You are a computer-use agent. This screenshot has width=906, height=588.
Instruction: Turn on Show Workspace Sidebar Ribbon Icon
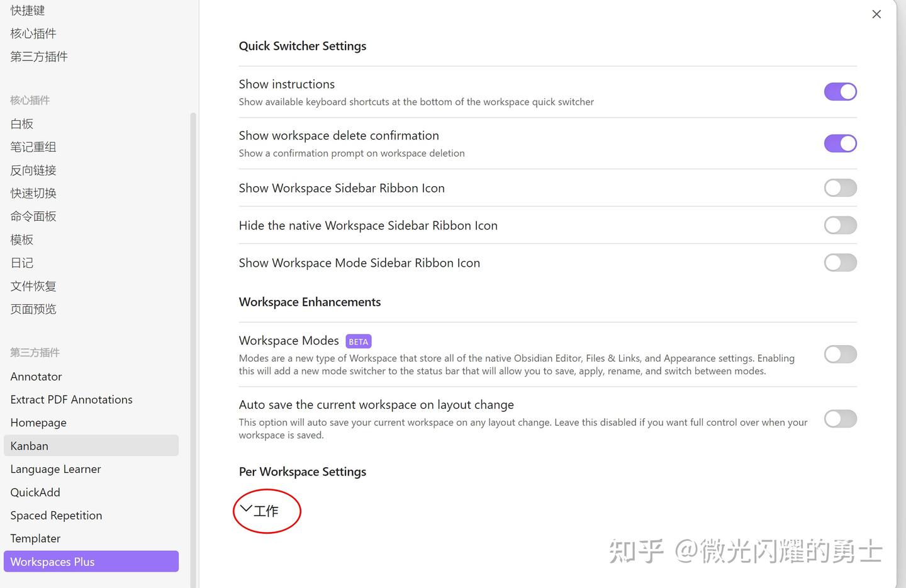[x=841, y=187]
